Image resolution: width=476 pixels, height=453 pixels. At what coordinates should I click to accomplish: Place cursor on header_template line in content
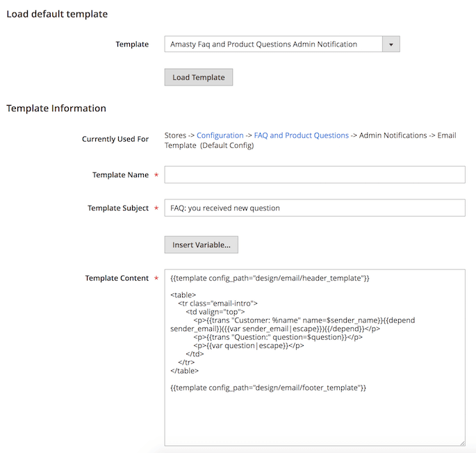270,278
